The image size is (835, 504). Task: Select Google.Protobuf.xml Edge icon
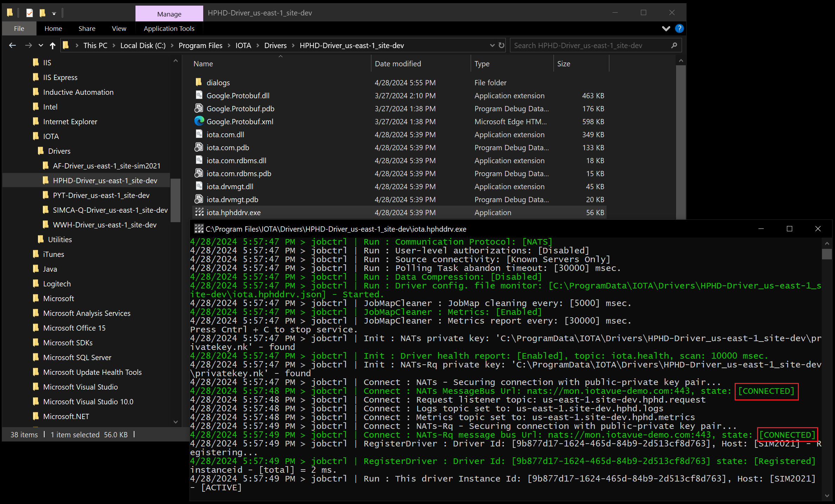(x=199, y=121)
